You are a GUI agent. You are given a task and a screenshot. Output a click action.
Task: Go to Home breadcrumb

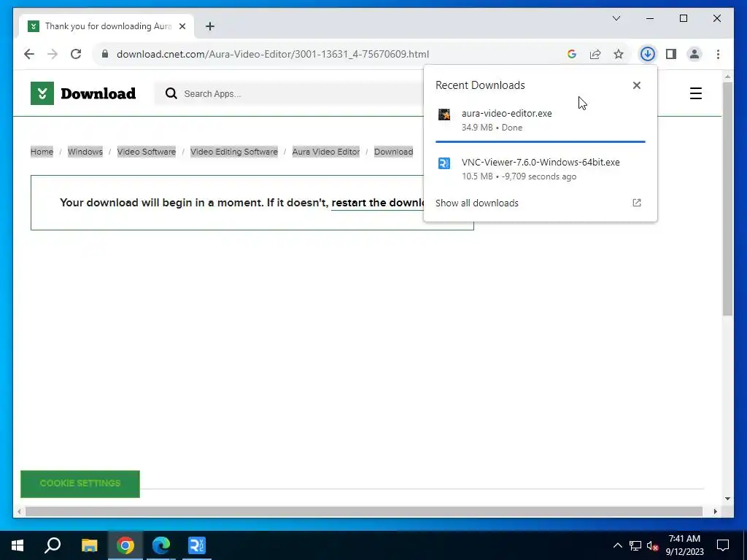coord(42,152)
